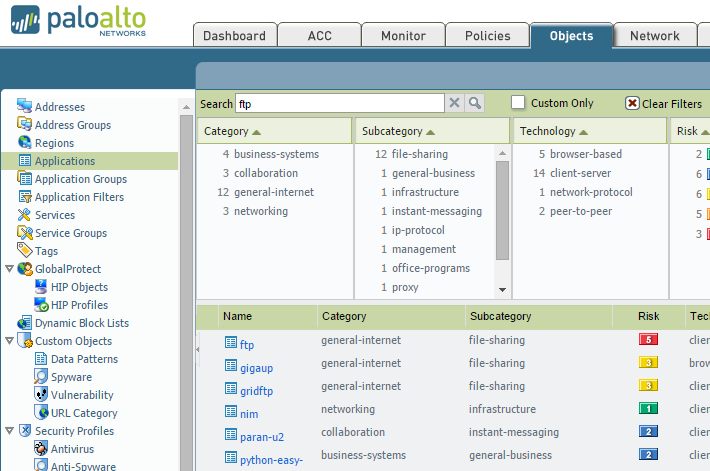Go to the Network tab
710x471 pixels.
[655, 35]
